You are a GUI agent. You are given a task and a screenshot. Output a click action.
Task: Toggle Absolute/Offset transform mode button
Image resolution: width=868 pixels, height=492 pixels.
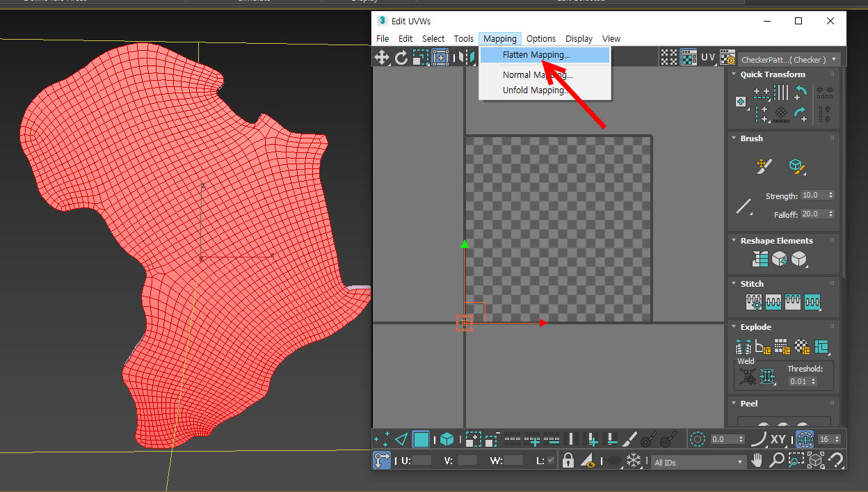tap(382, 460)
